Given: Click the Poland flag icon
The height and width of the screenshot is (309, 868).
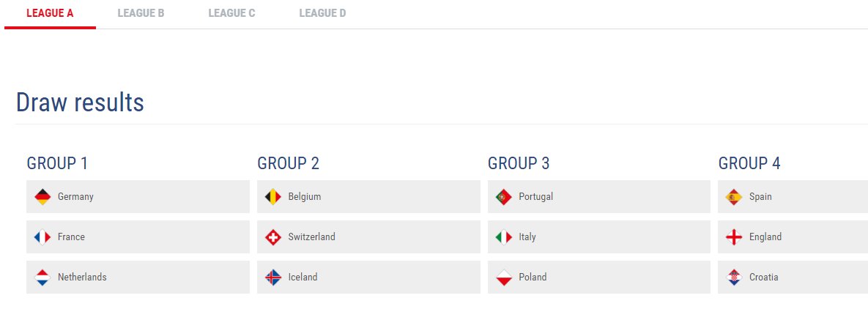Looking at the screenshot, I should point(504,277).
